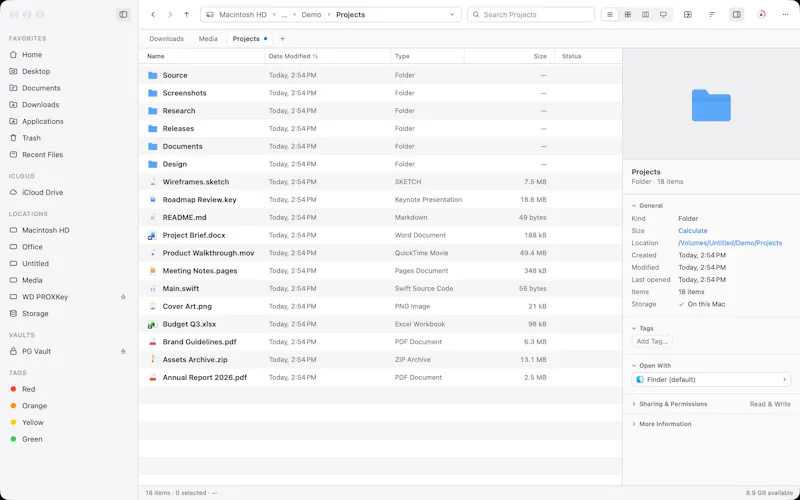Click Calculate to compute folder size
This screenshot has width=800, height=500.
692,231
